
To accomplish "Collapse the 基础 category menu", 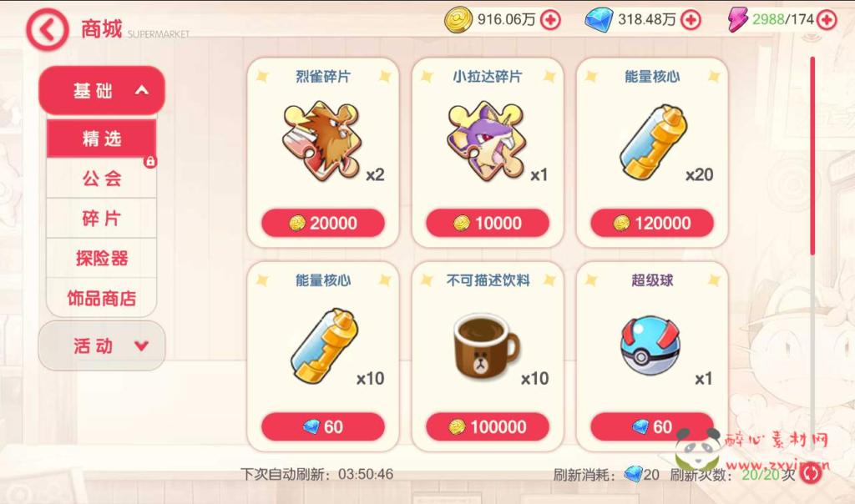I will point(101,90).
